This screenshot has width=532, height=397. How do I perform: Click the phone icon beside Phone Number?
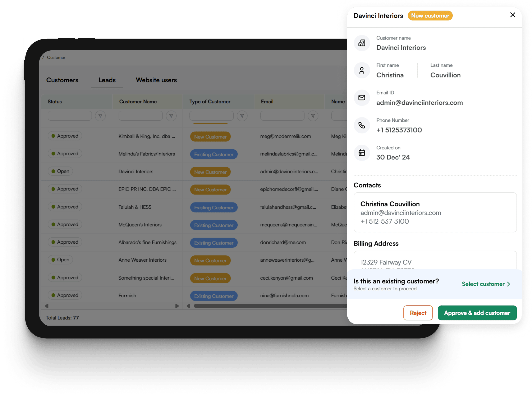coord(362,125)
